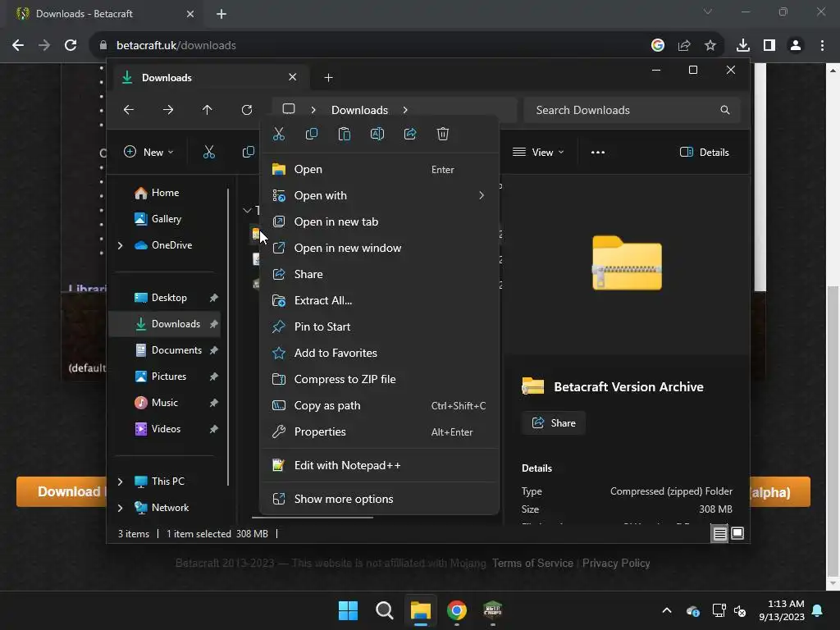Select the Downloads Explorer tab
Screen dimensions: 840x630
click(211, 78)
